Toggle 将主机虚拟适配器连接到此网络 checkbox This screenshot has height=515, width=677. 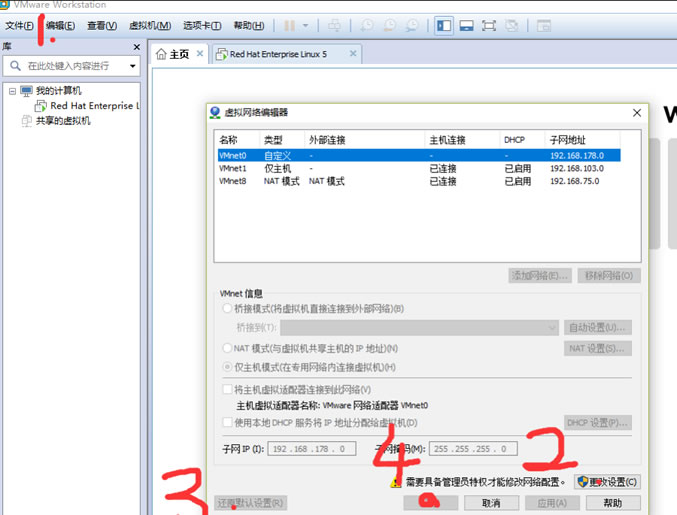(227, 389)
